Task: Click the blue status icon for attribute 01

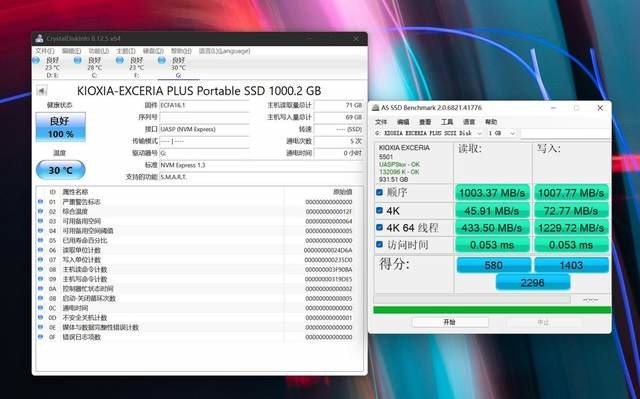Action: pos(40,202)
